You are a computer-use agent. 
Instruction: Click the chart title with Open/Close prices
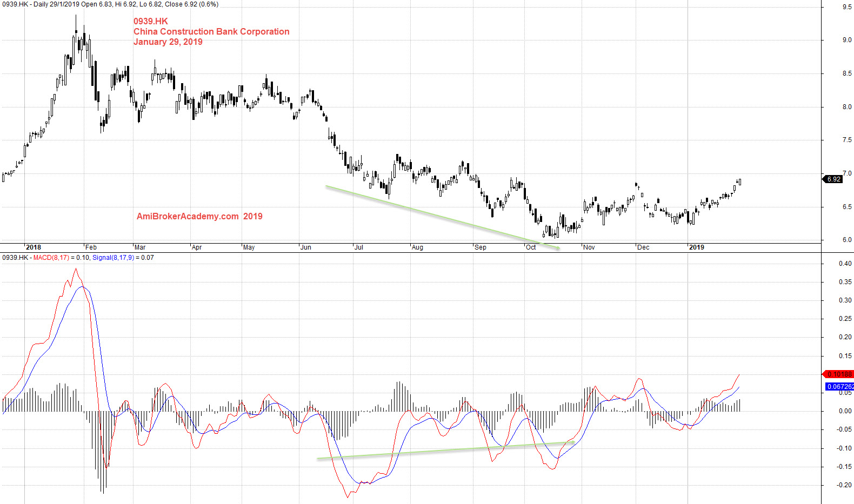(x=110, y=4)
